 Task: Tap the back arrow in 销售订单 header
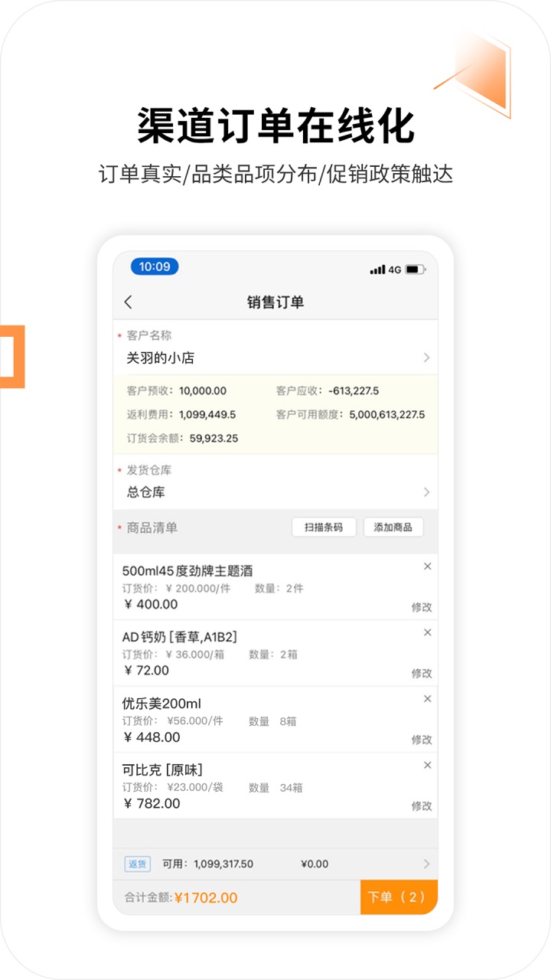pos(129,302)
